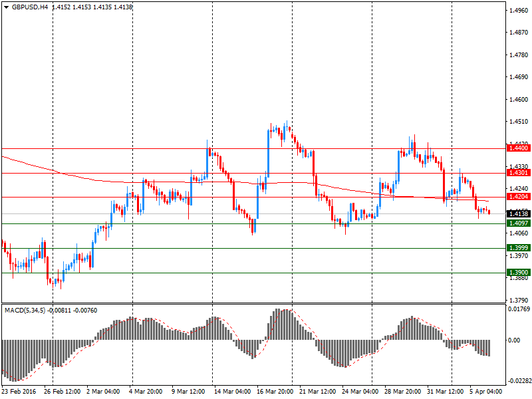532x399 pixels.
Task: Select the 1.4400 red resistance level label
Action: [x=519, y=148]
